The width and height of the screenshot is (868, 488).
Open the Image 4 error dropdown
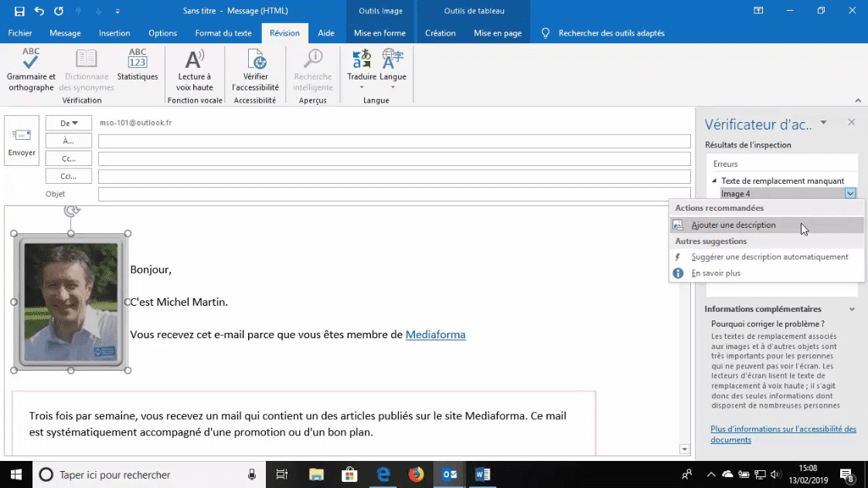click(851, 193)
